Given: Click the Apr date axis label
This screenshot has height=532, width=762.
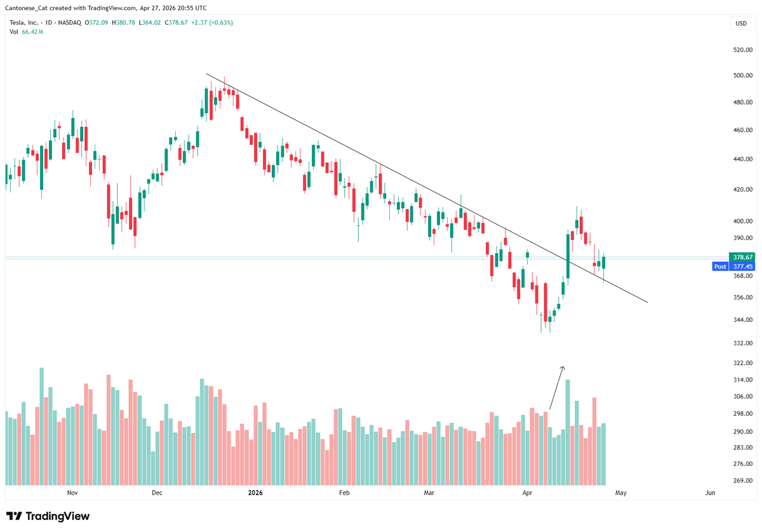Looking at the screenshot, I should pos(527,493).
